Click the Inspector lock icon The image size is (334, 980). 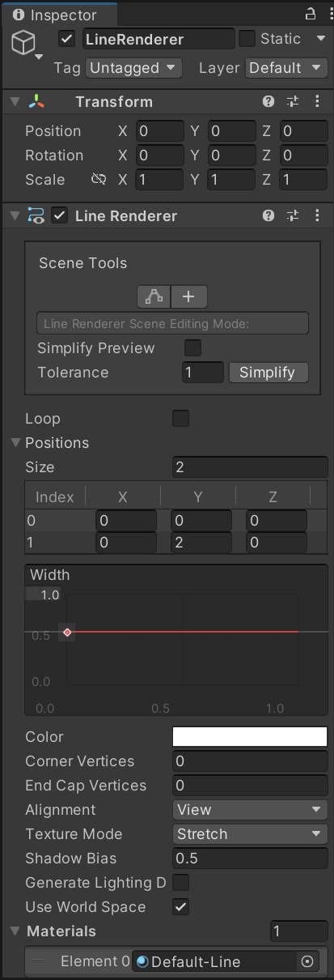coord(311,14)
